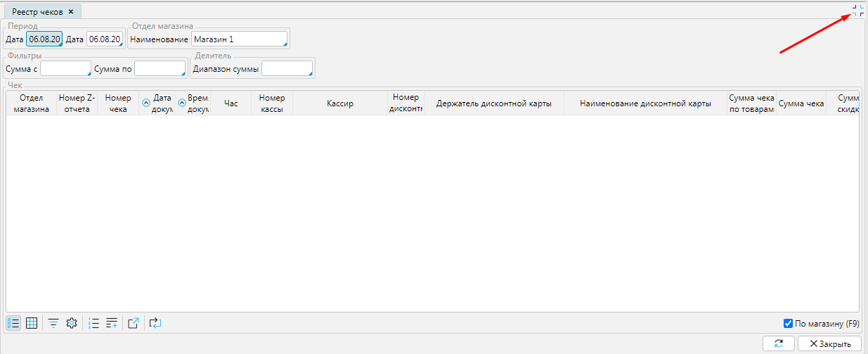Switch to list view mode icon
This screenshot has width=868, height=354.
pos(13,323)
